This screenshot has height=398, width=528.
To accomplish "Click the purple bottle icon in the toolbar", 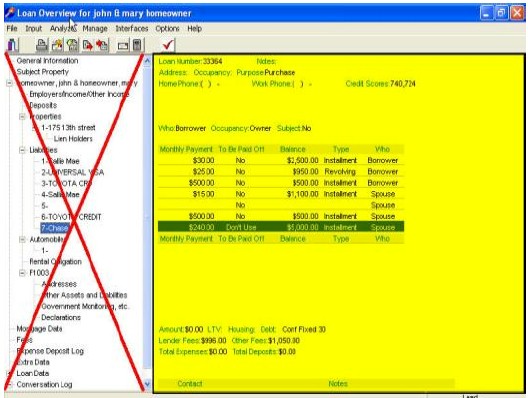I will [x=13, y=44].
